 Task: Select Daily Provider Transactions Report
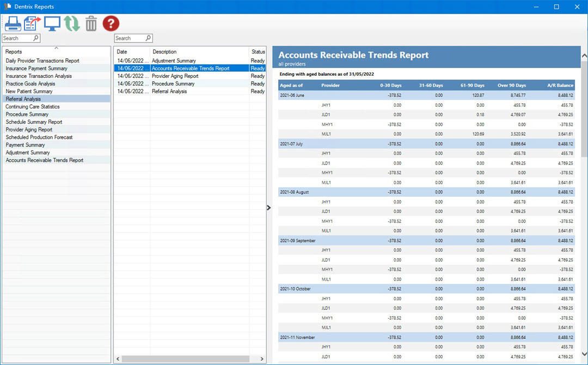(x=42, y=61)
